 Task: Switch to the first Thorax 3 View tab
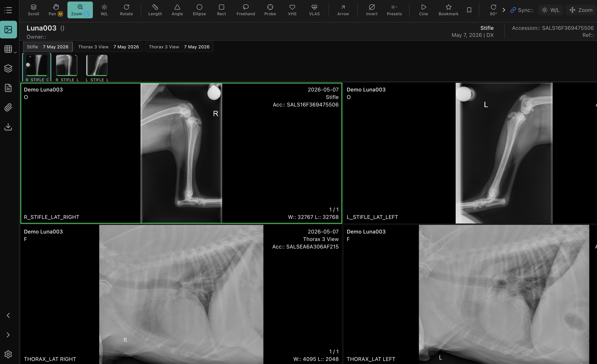pyautogui.click(x=109, y=47)
